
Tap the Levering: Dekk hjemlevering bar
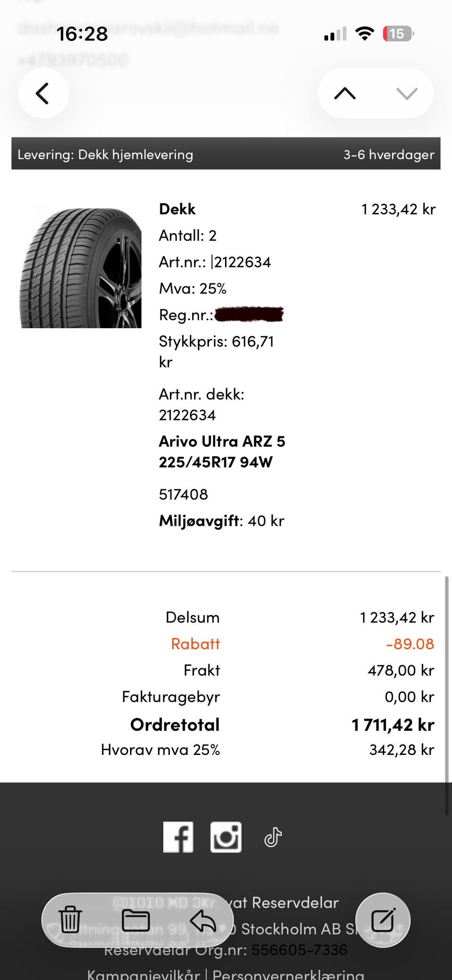[x=226, y=154]
